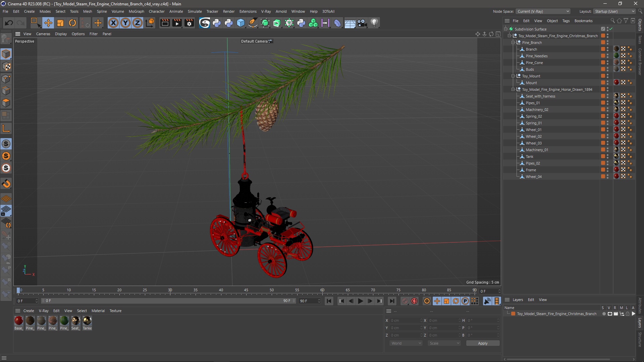Click Apply button in coordinates panel
Screen dimensions: 644x362
(x=483, y=343)
